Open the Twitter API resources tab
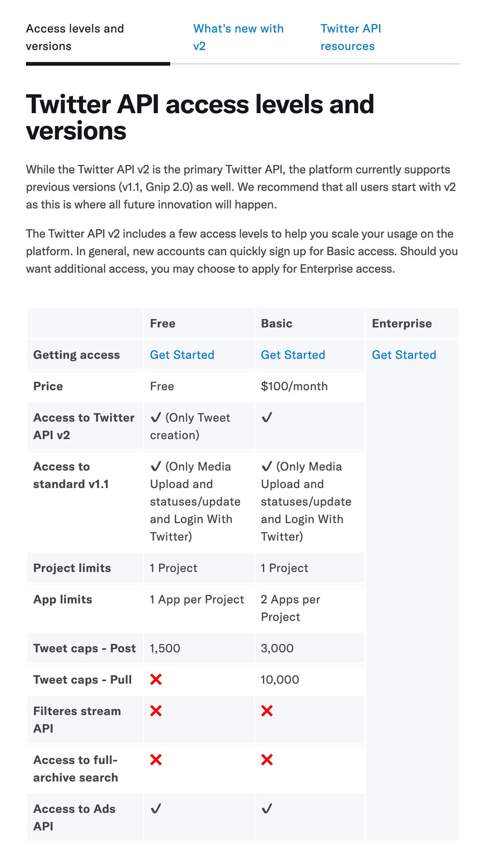Screen dimensions: 485x868 [x=351, y=37]
